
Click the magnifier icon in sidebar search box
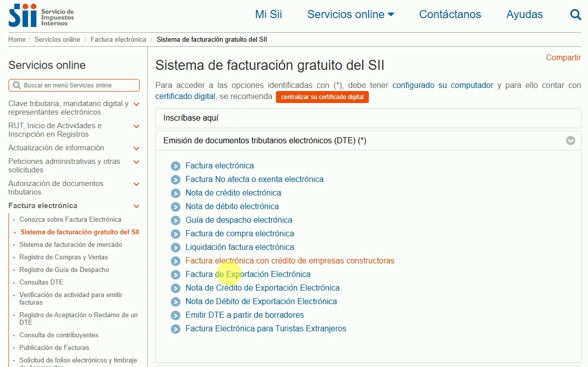point(17,85)
